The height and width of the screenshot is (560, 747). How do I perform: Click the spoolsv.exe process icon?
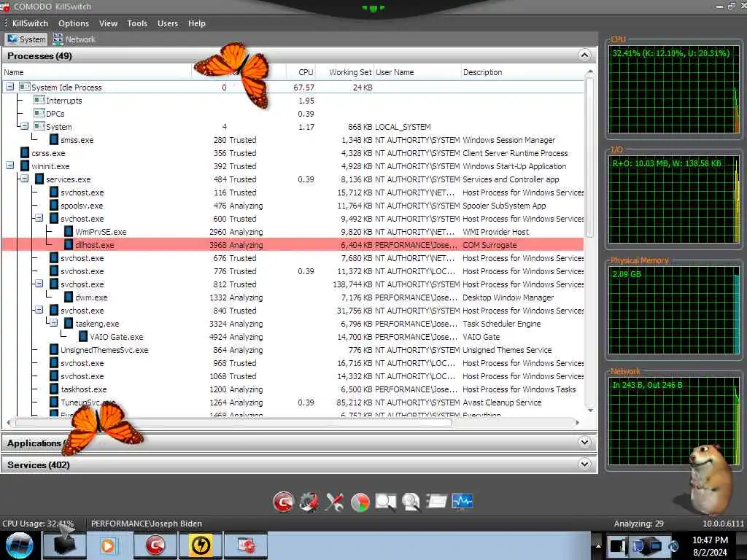pyautogui.click(x=54, y=206)
